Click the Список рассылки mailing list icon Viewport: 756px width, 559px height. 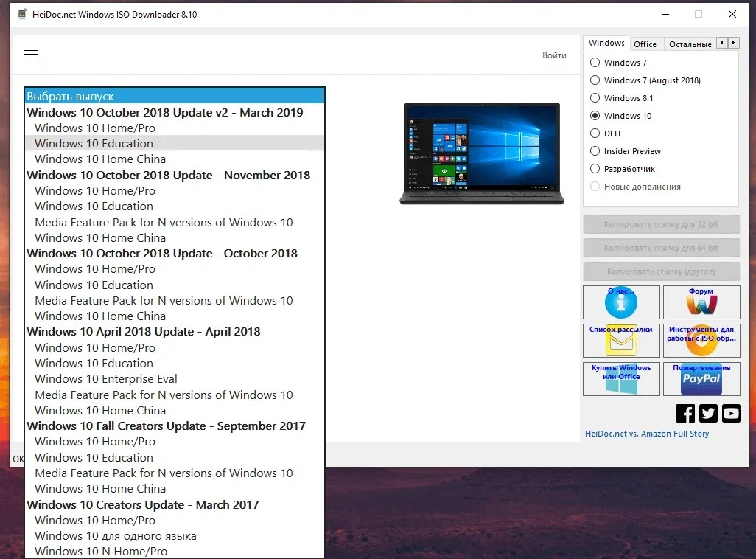tap(621, 340)
